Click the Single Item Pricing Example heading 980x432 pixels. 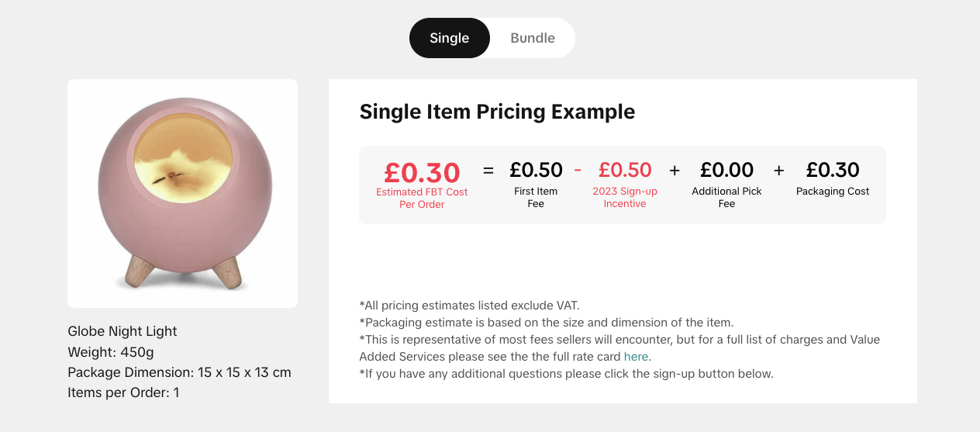(497, 112)
